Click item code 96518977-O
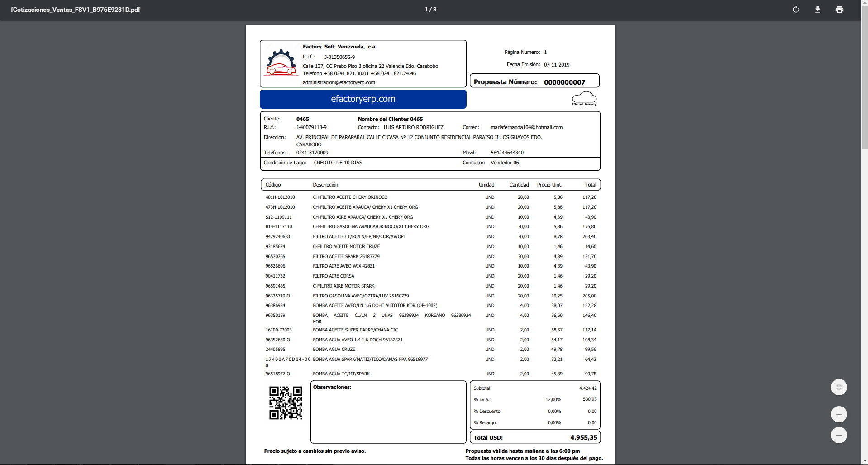The width and height of the screenshot is (868, 465). [x=278, y=374]
